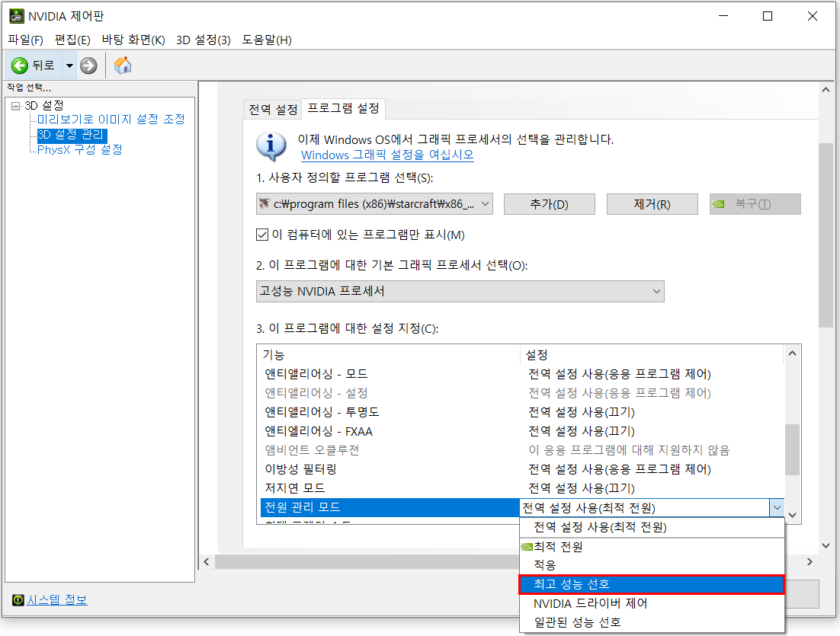Choose the NVIDIA 드라이버 제어 option
The height and width of the screenshot is (636, 840).
(652, 603)
